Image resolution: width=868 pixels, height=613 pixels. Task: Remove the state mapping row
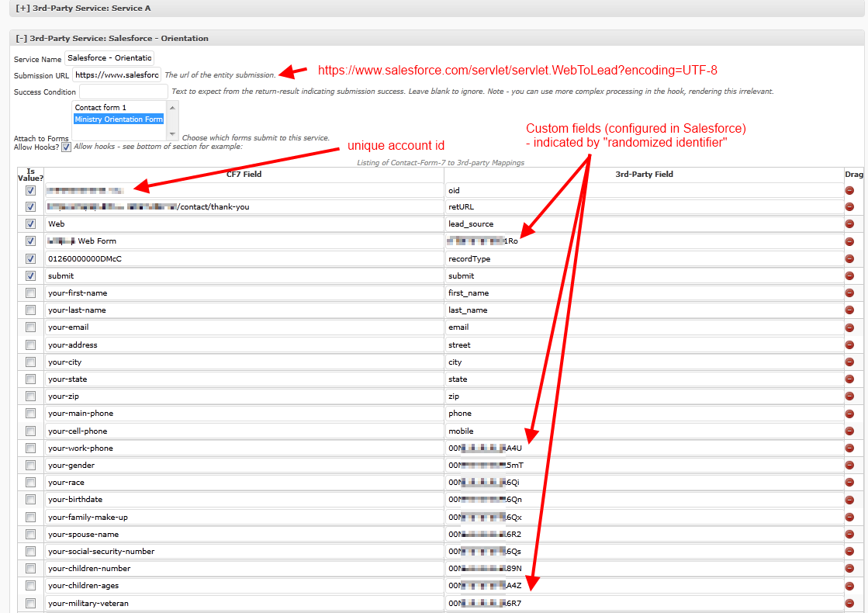(849, 379)
